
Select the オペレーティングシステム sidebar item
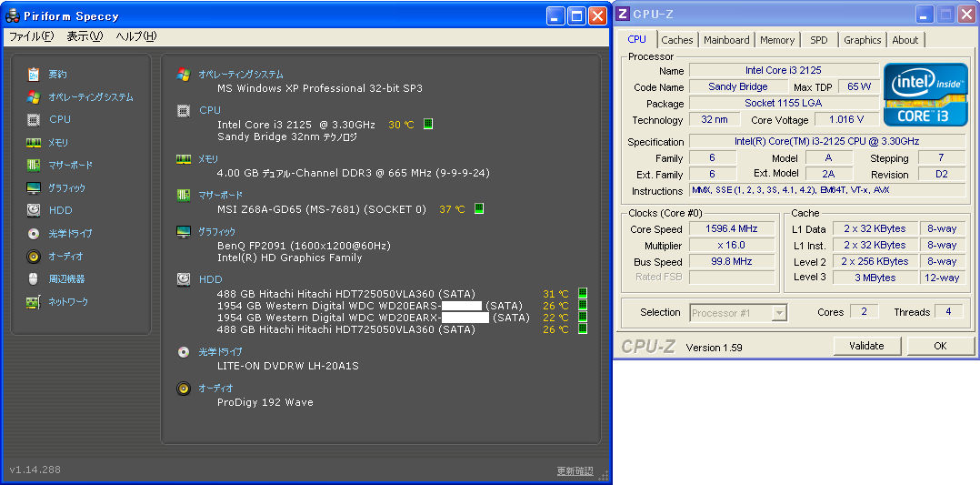coord(90,96)
